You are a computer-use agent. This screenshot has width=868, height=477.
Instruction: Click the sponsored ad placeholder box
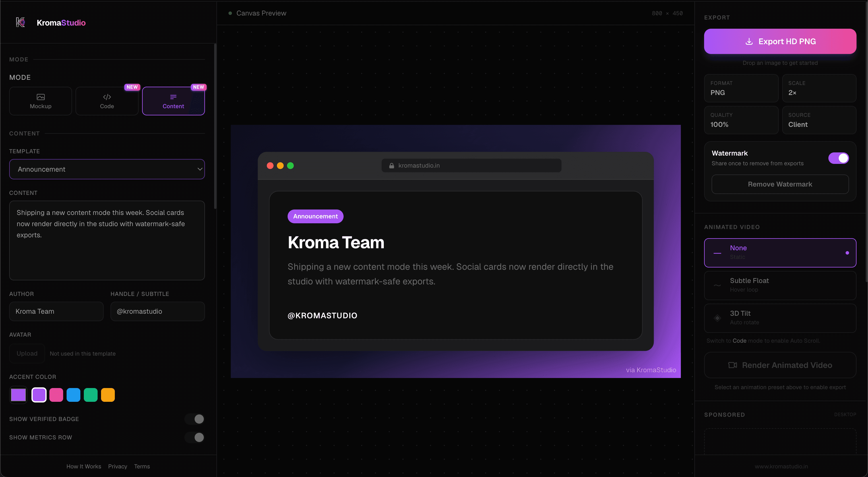click(x=780, y=442)
